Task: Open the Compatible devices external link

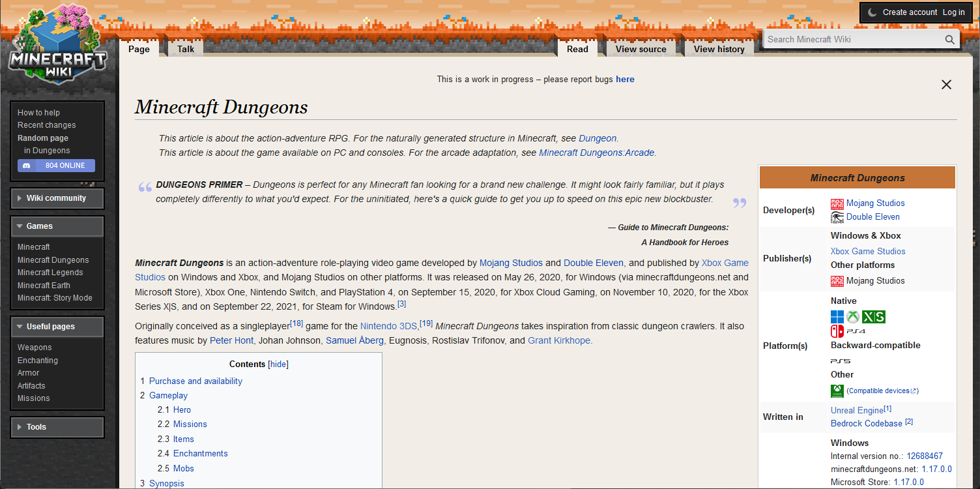Action: click(x=883, y=391)
